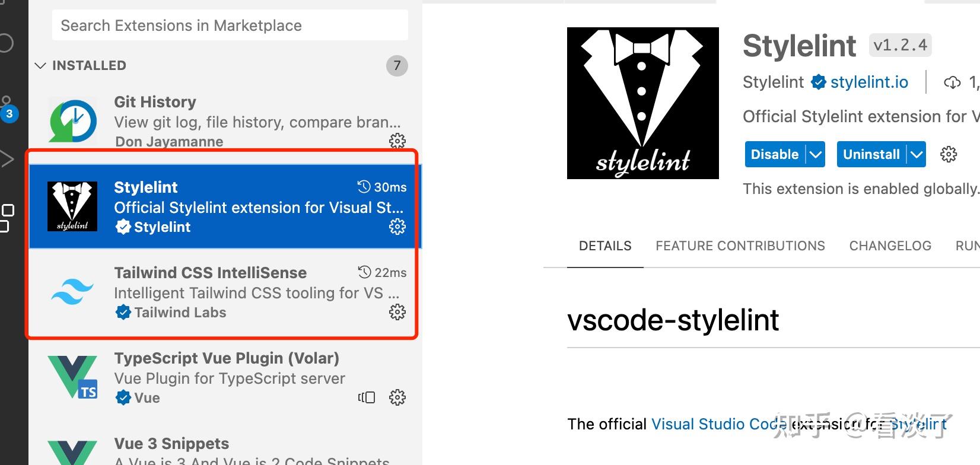980x465 pixels.
Task: Focus the Search Extensions in Marketplace field
Action: (230, 26)
